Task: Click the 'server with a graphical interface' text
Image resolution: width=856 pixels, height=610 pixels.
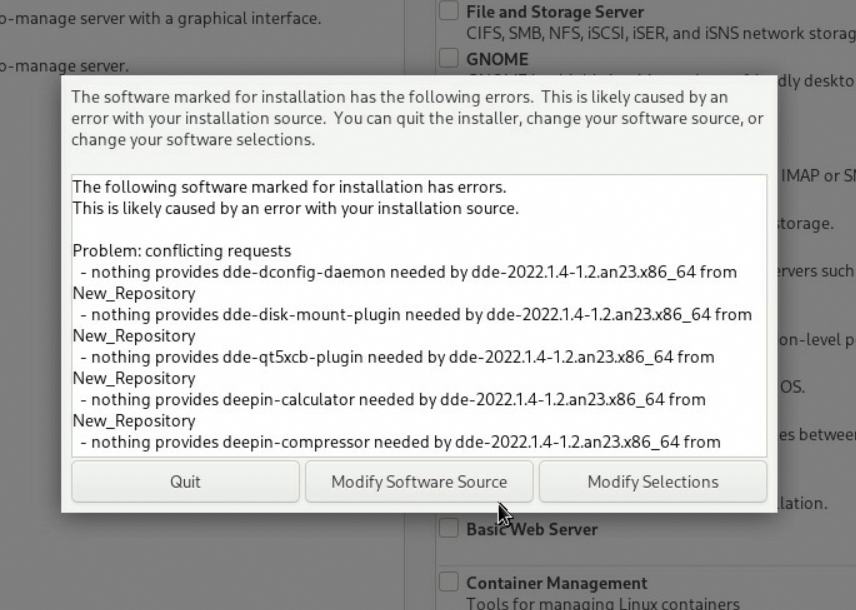Action: click(x=160, y=18)
